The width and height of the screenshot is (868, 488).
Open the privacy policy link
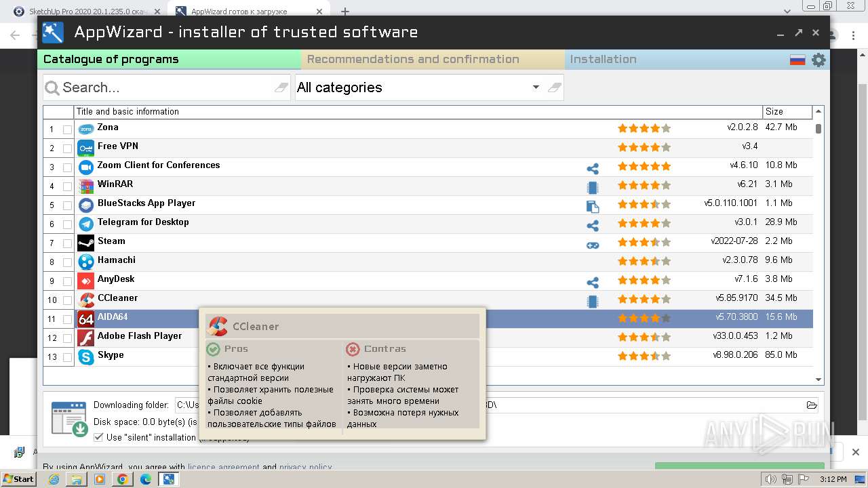coord(305,467)
